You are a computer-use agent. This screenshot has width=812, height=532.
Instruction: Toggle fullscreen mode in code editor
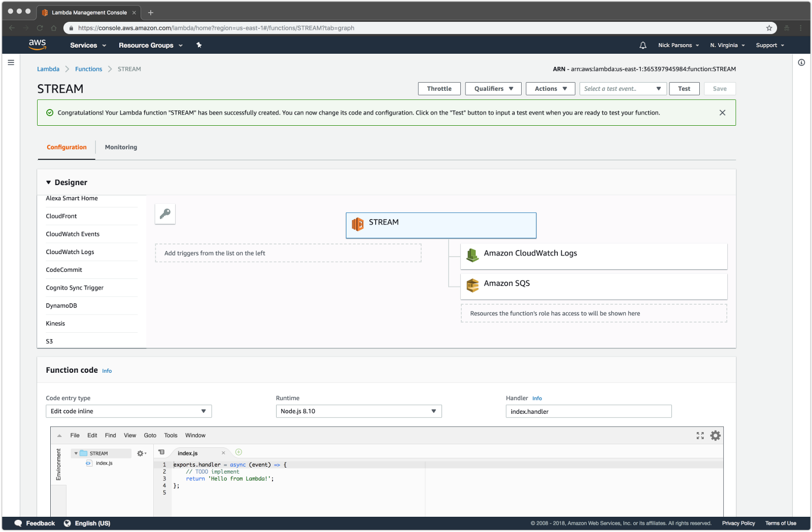click(700, 436)
